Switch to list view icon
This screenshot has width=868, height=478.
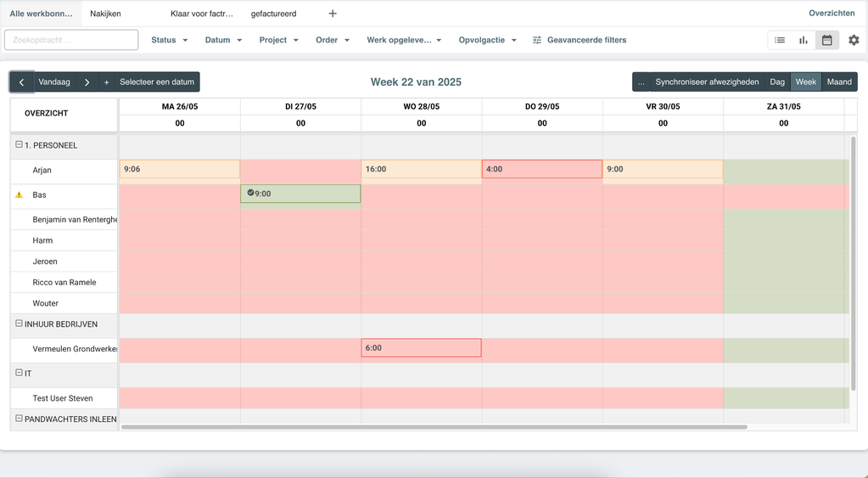pos(780,40)
